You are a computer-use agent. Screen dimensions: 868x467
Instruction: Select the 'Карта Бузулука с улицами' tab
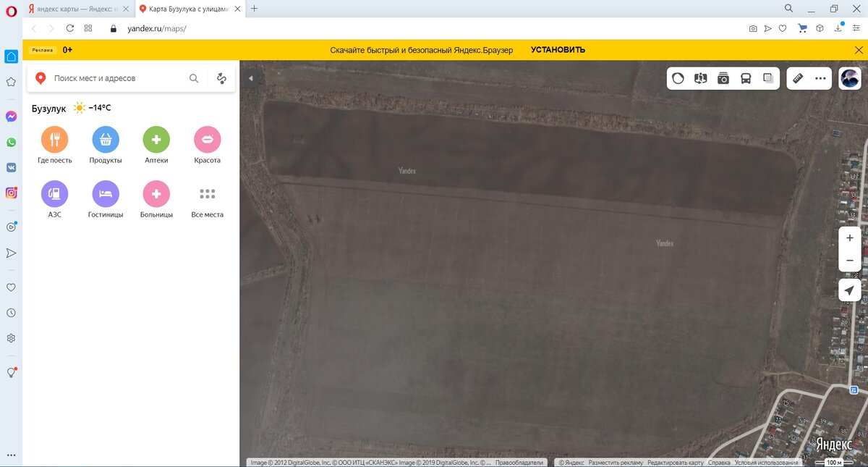click(x=190, y=9)
